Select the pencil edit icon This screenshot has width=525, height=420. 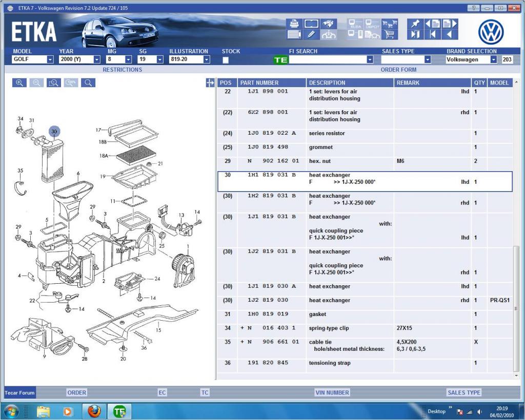pos(311,34)
